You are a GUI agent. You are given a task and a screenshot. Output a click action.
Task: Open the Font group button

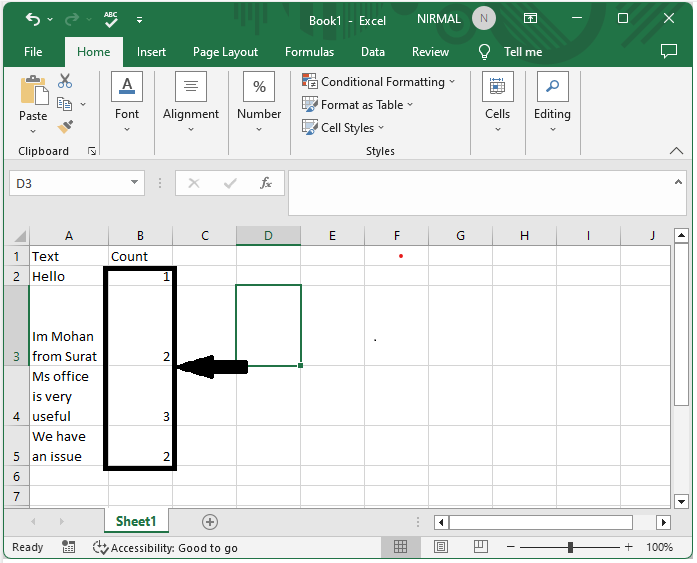[x=127, y=102]
